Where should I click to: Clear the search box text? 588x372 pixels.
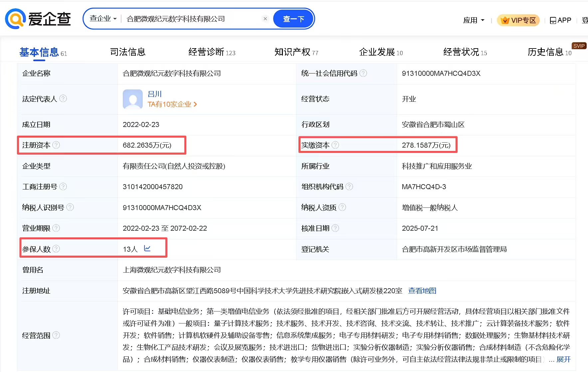265,19
